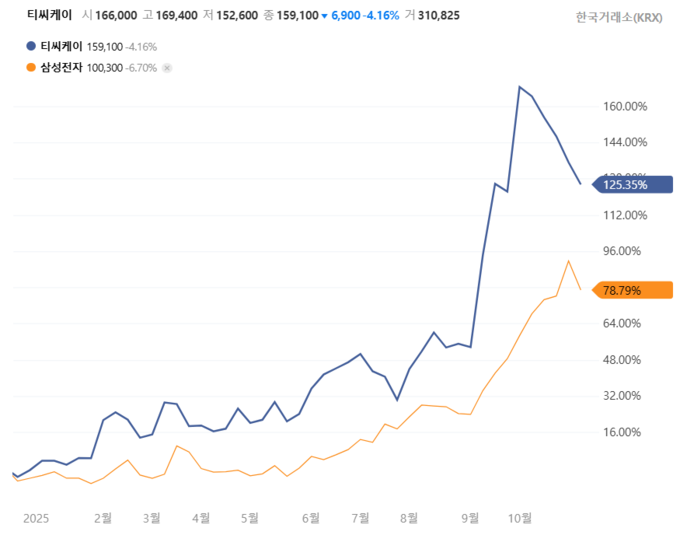Click the 10월 marker on time axis

coord(520,518)
